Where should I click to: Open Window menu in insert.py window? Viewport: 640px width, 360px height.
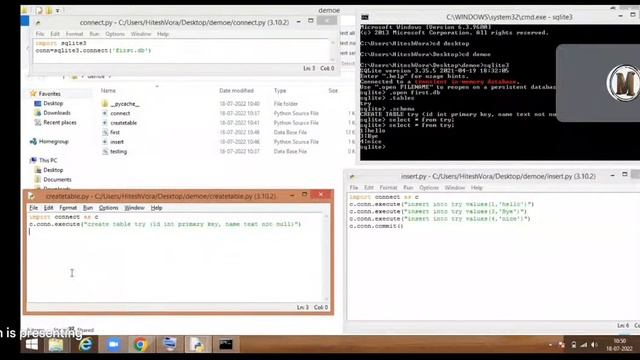455,188
